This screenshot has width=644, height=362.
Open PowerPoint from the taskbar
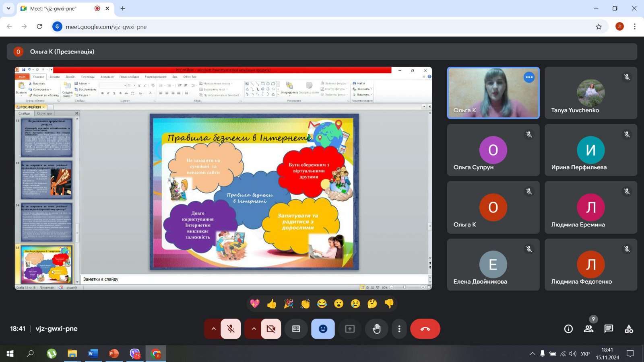[x=114, y=354]
